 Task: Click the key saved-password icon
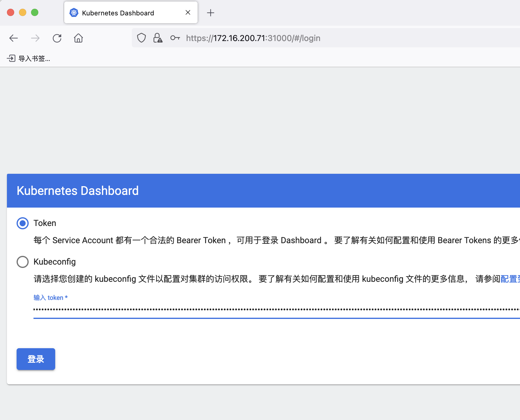[175, 38]
